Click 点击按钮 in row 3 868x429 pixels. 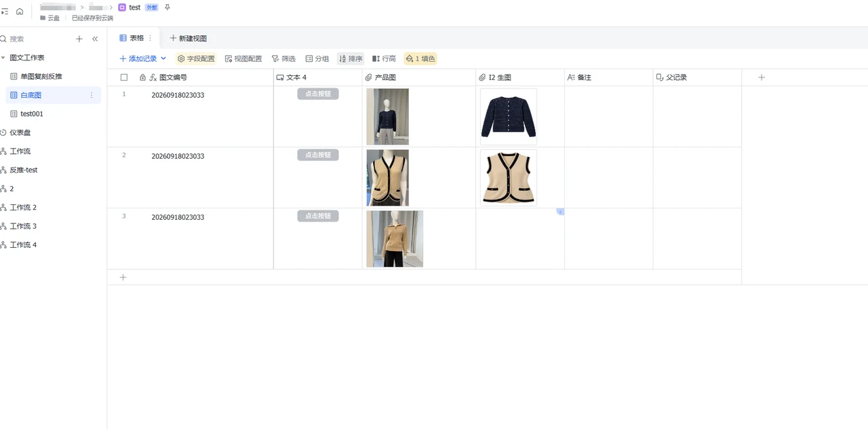pyautogui.click(x=318, y=216)
